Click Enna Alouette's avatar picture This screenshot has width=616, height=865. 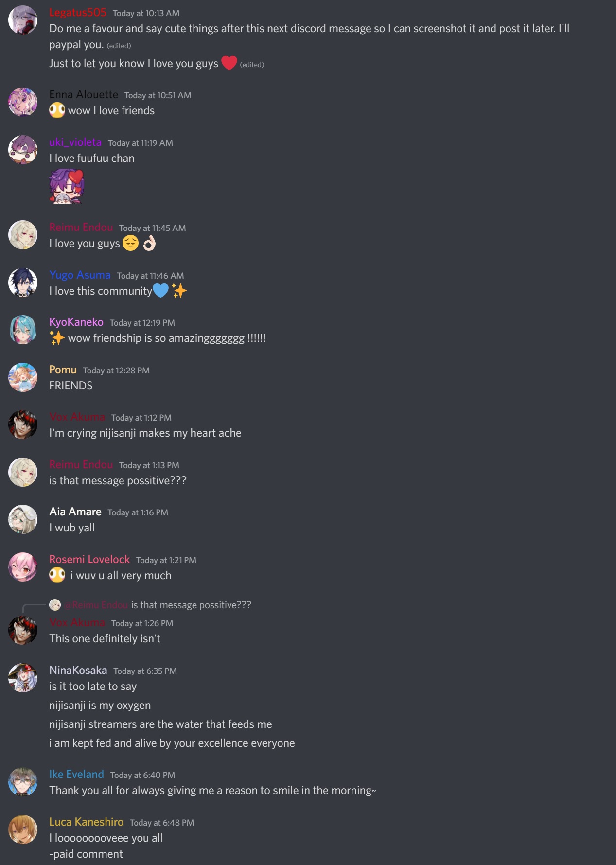[23, 102]
